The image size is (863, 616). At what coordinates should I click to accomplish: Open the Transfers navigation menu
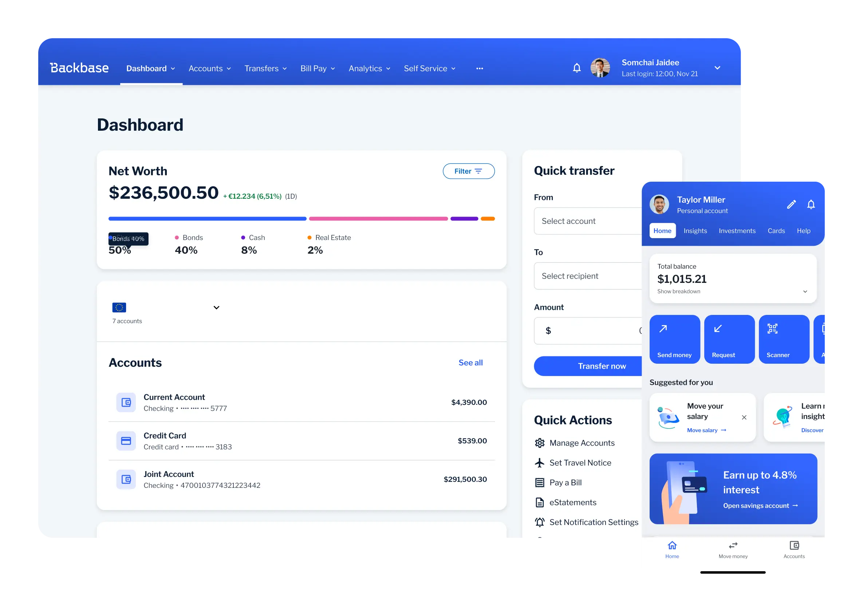[265, 69]
